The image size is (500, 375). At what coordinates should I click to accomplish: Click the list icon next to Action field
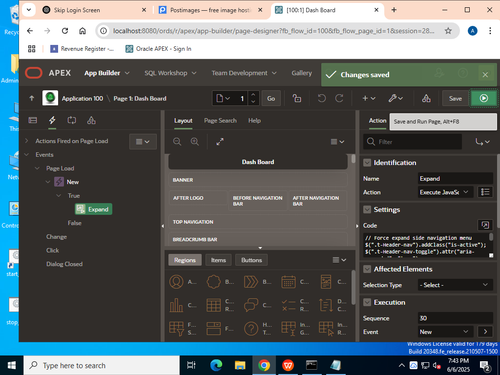click(x=485, y=192)
